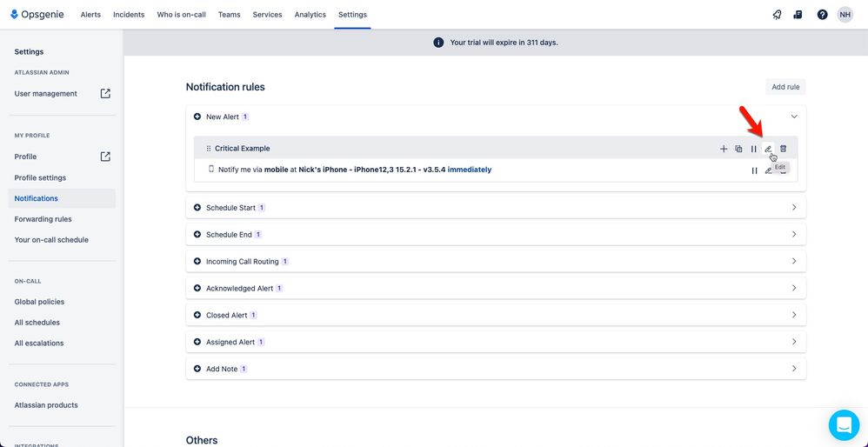The image size is (868, 447).
Task: Click the Incoming Call Routing title
Action: [243, 261]
